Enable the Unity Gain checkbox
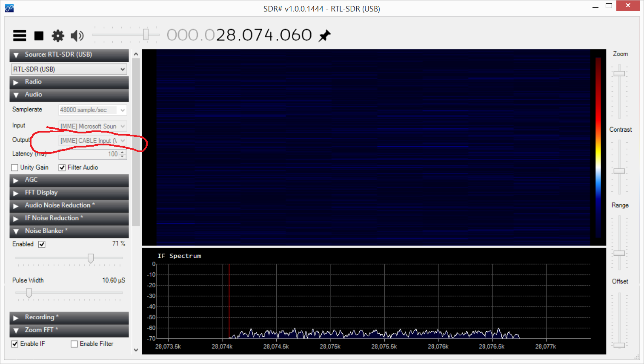The image size is (644, 364). tap(15, 168)
